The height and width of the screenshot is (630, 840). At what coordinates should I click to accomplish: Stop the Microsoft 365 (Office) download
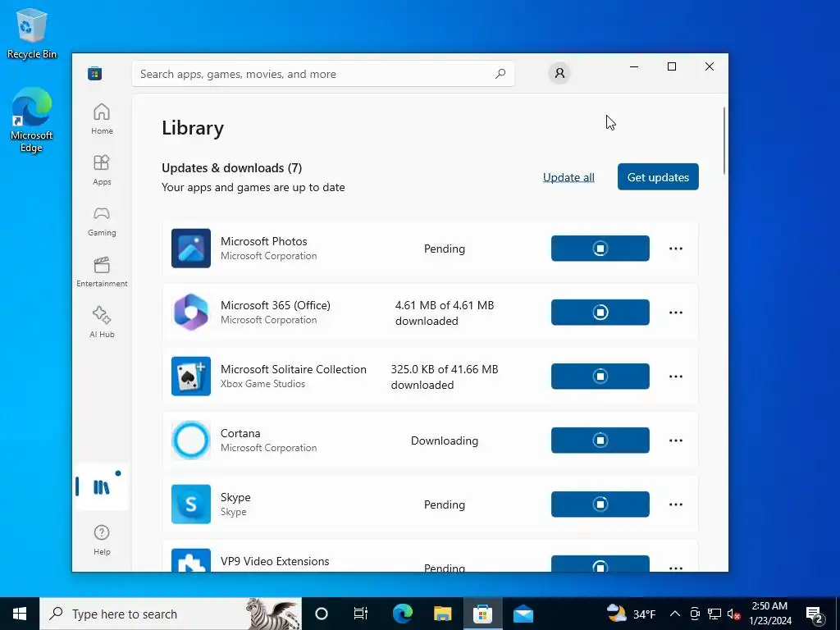(600, 312)
